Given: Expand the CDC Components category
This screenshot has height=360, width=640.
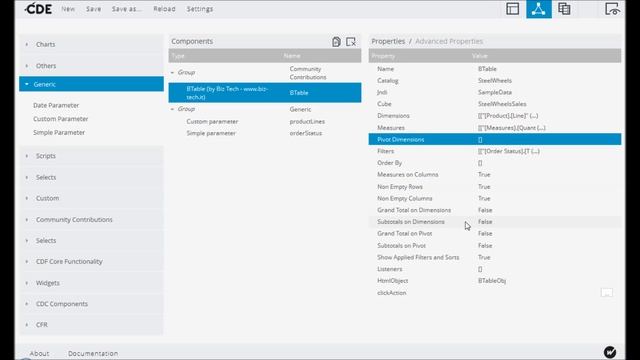Looking at the screenshot, I should [91, 304].
